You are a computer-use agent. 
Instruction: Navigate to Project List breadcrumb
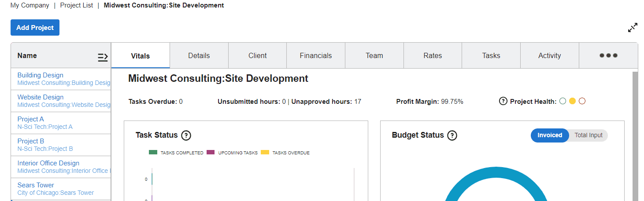pos(77,6)
